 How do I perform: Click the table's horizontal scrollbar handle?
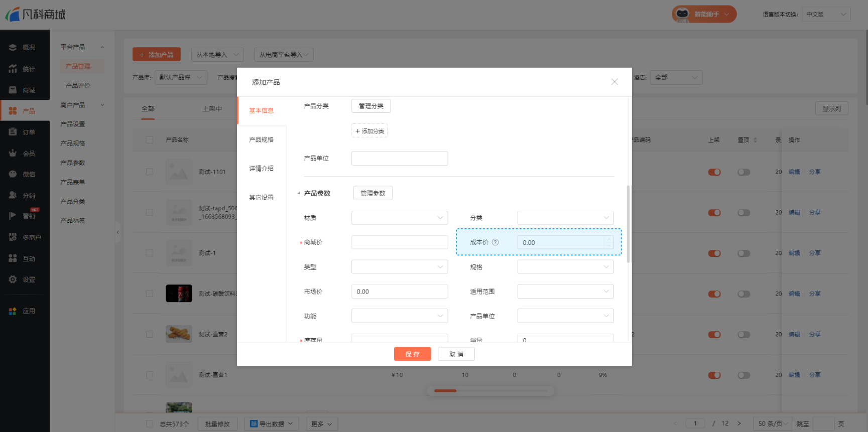tap(445, 390)
